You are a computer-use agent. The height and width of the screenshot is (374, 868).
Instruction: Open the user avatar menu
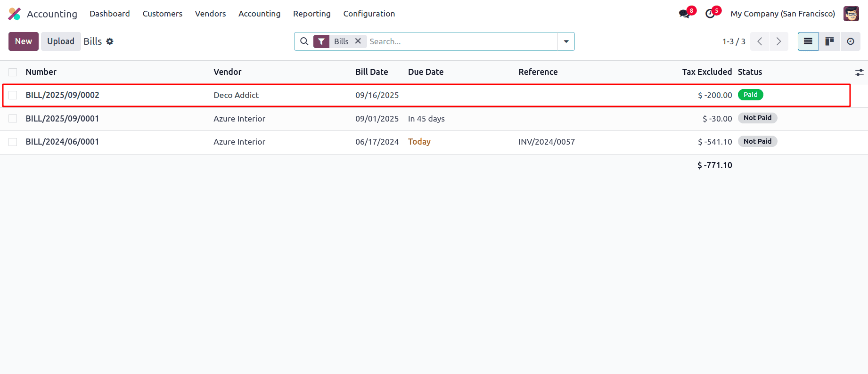point(851,14)
